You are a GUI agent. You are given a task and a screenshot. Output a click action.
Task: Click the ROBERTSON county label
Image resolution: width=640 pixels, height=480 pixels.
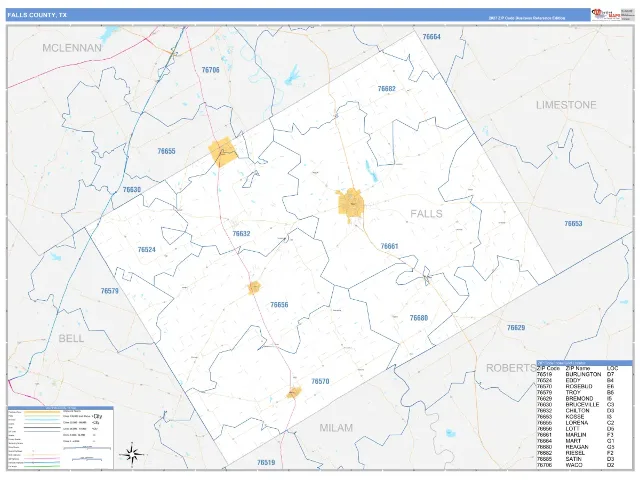(x=511, y=368)
